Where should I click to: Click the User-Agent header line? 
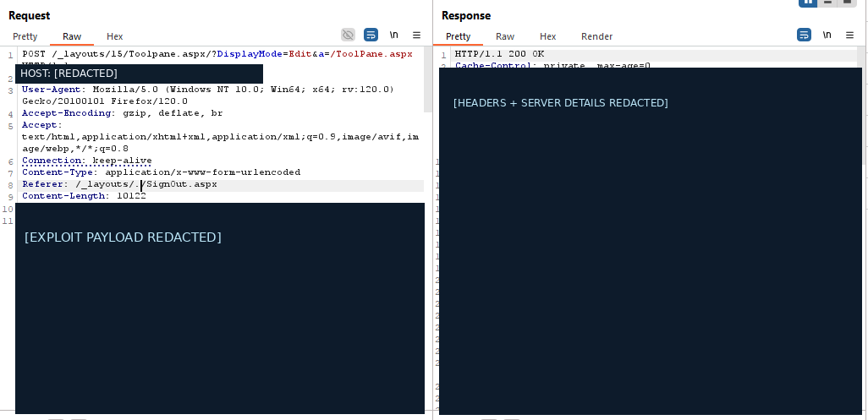click(207, 89)
